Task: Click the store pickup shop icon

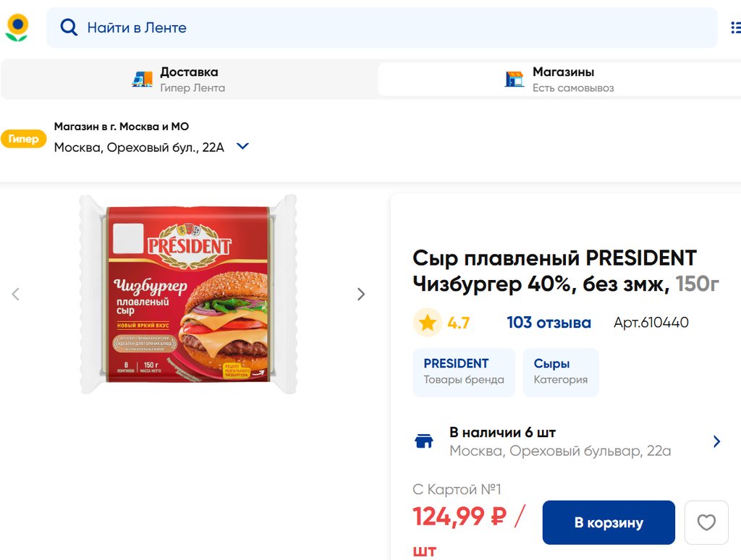Action: pos(515,79)
